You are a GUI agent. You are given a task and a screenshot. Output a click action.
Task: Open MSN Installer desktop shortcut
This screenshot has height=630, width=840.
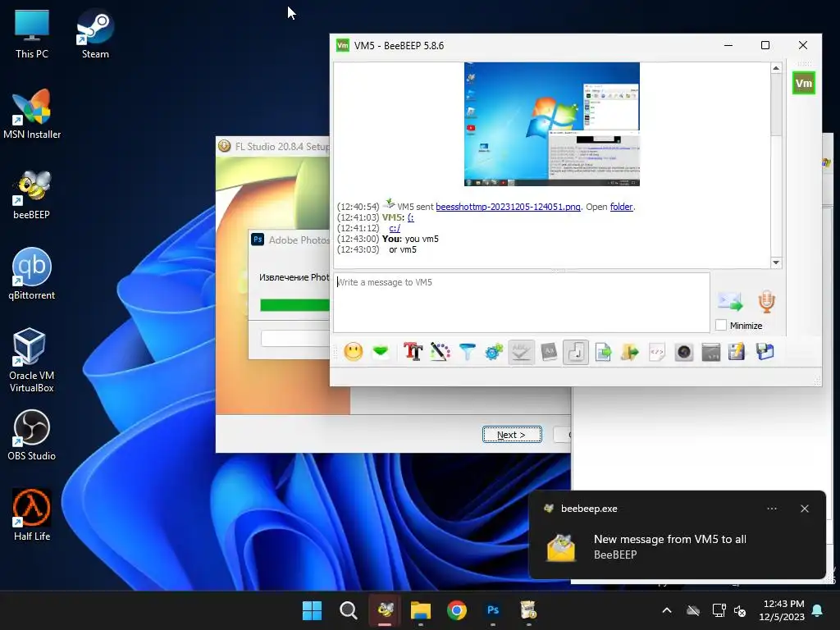tap(32, 115)
